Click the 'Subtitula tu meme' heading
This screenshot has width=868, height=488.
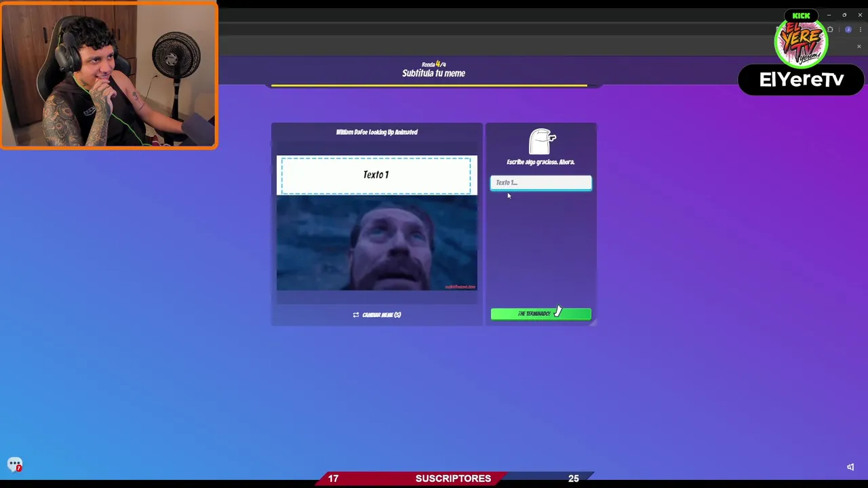pos(433,73)
